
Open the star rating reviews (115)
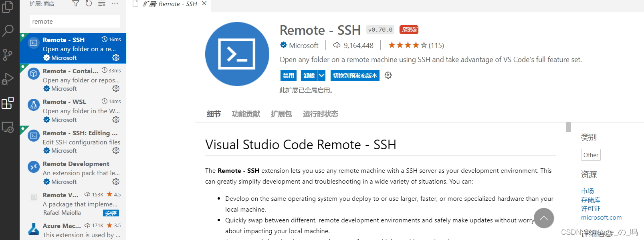[x=416, y=45]
